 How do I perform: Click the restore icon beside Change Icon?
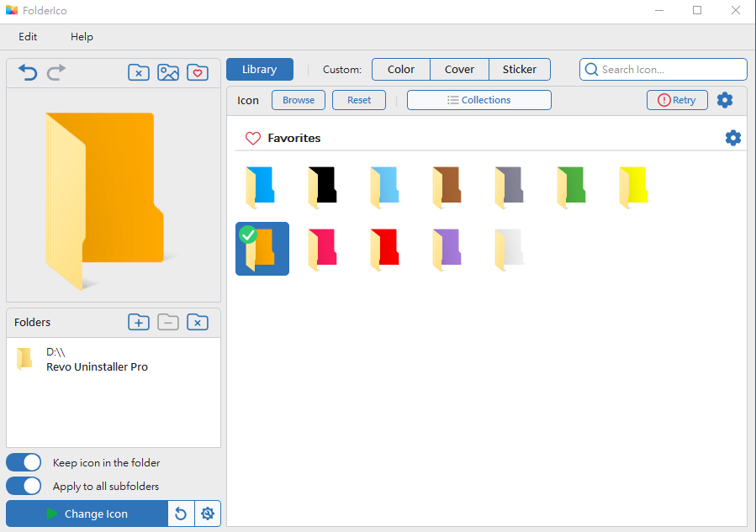point(181,514)
